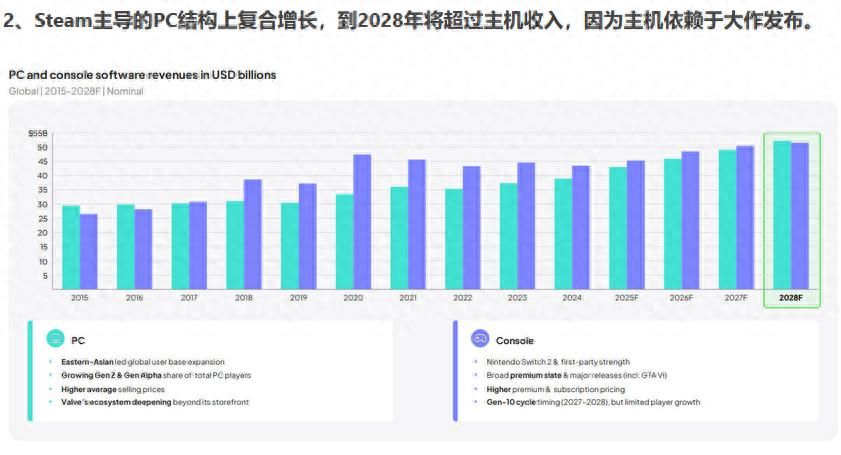
Task: Select the Eastern-Asian led user base bullet
Action: [136, 362]
